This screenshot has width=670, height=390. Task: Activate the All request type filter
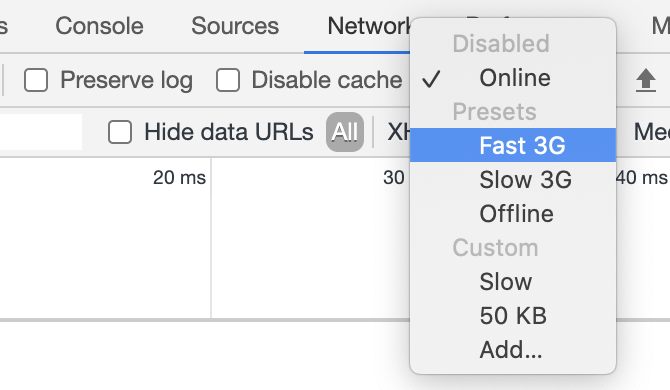click(345, 132)
